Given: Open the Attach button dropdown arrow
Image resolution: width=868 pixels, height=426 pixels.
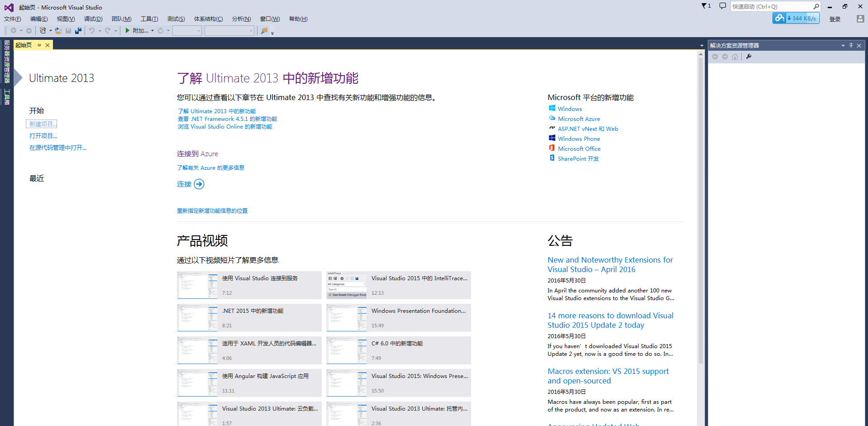Looking at the screenshot, I should click(153, 31).
